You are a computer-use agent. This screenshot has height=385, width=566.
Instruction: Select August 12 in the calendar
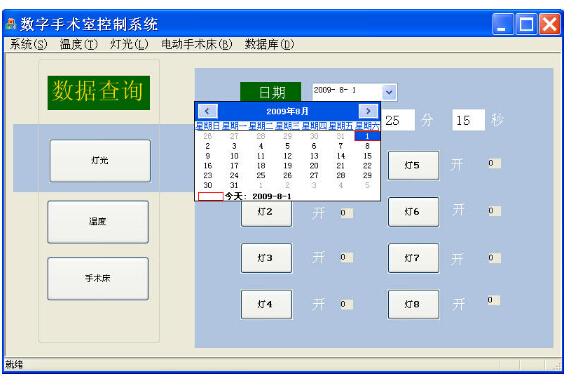pos(287,156)
